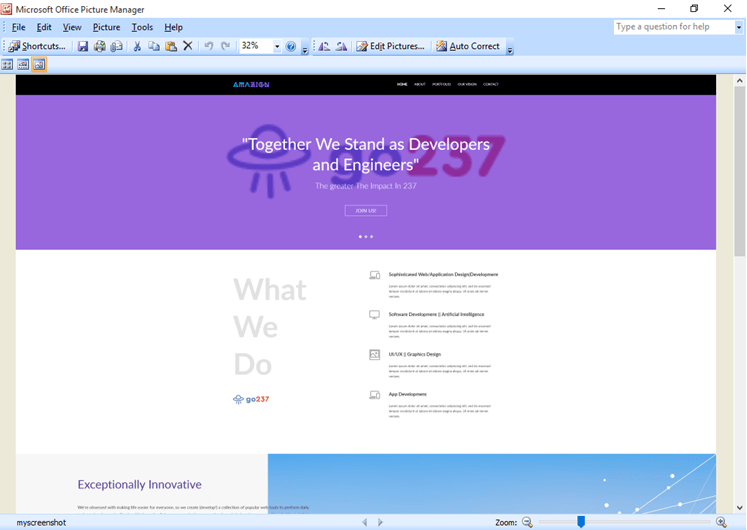
Task: Click the Save floppy disk icon
Action: (x=83, y=46)
